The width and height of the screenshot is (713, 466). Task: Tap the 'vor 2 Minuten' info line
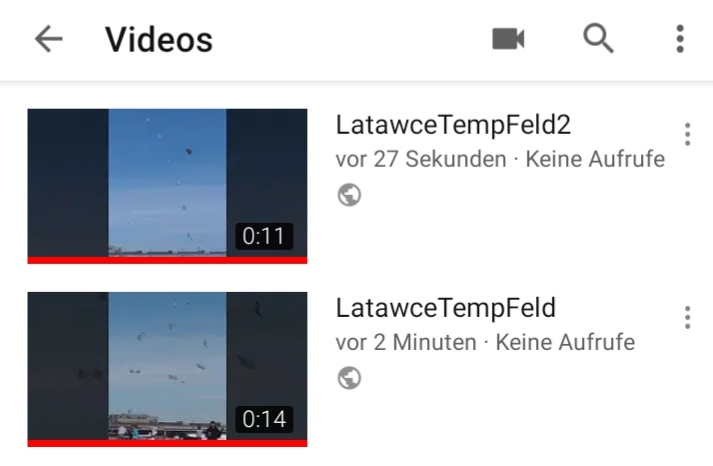pos(485,342)
